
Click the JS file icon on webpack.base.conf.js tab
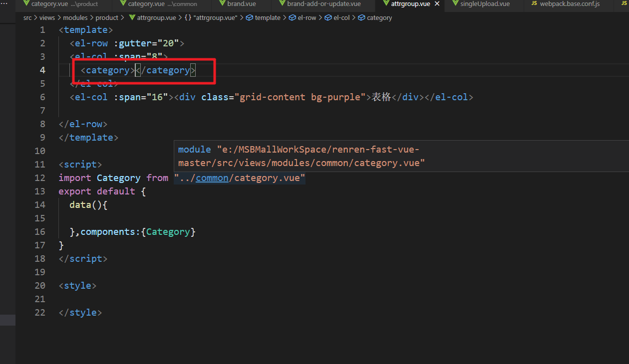click(x=534, y=4)
